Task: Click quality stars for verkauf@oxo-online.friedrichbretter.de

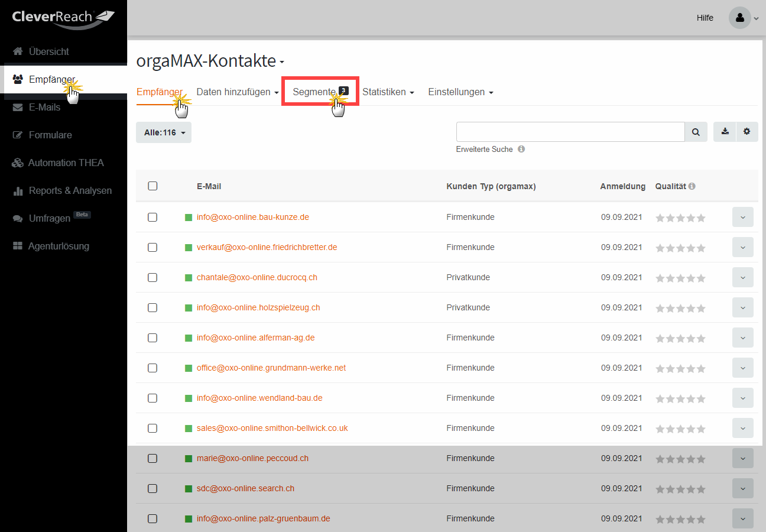Action: [x=680, y=248]
